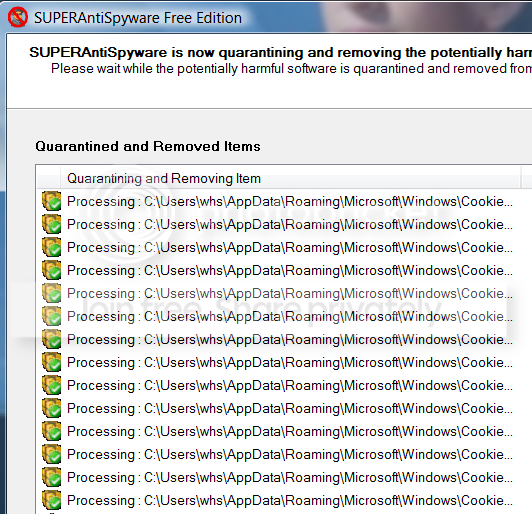The height and width of the screenshot is (514, 532).
Task: Select the fourth Processing cookie path entry text
Action: (290, 270)
